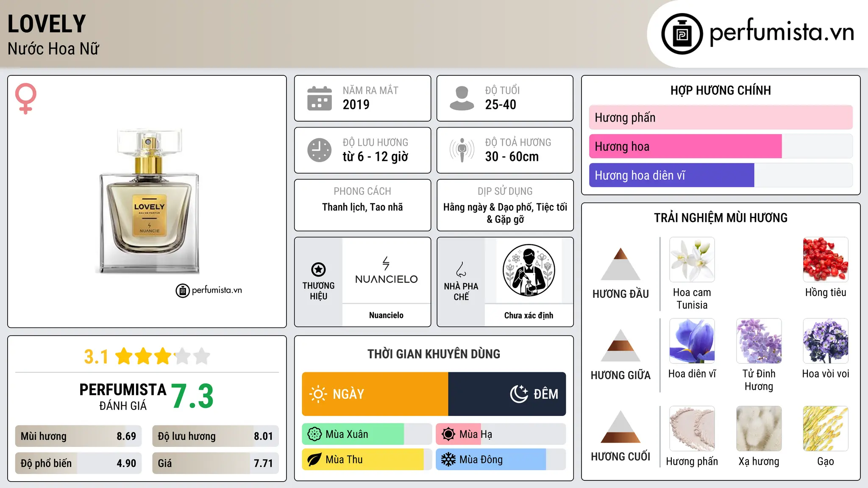Click the leaf icon for Mùa Thu
Image resolution: width=868 pixels, height=488 pixels.
[314, 460]
